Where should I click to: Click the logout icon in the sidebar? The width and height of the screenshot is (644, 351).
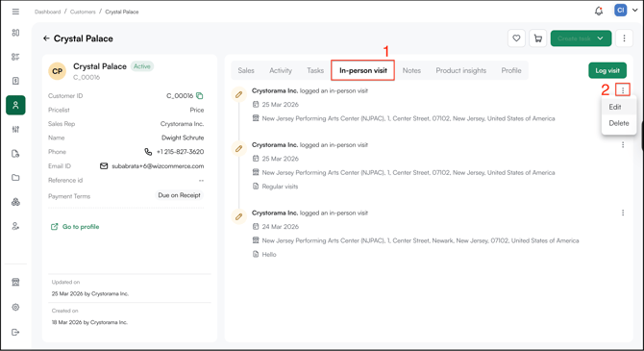[15, 332]
